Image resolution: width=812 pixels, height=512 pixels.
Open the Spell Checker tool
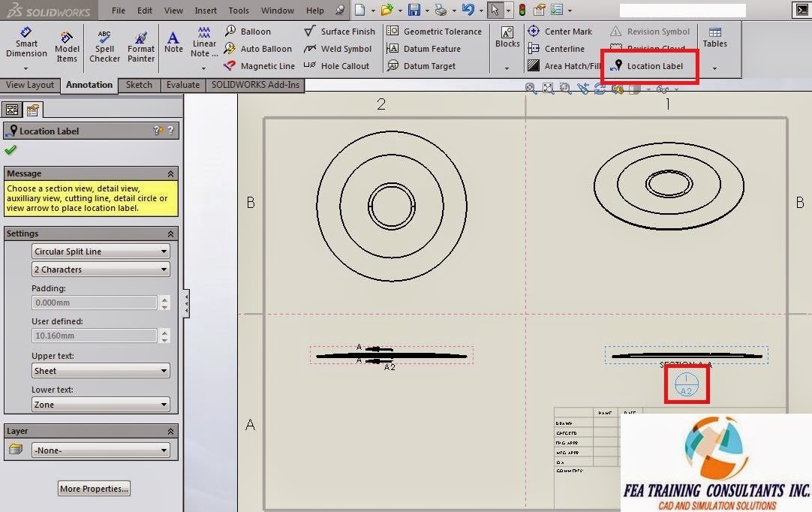point(104,45)
